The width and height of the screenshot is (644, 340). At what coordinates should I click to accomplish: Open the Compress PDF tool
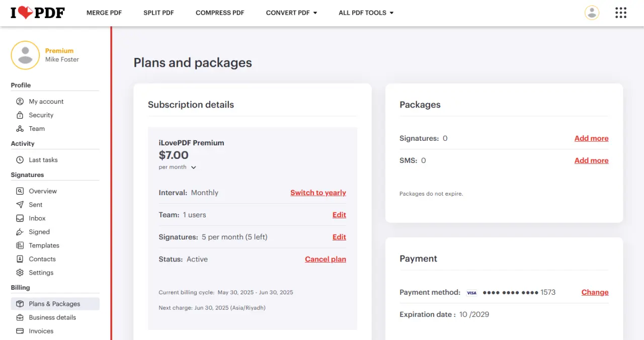coord(220,13)
